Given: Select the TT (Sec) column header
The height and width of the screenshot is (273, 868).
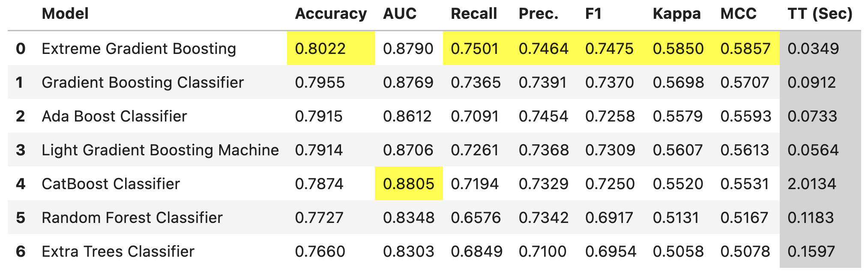Looking at the screenshot, I should (x=820, y=14).
